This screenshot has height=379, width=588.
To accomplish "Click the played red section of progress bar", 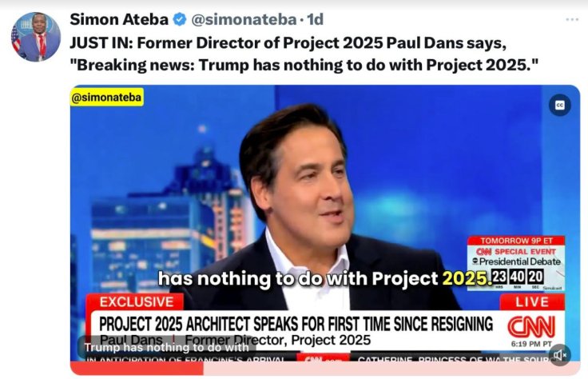I will 137,369.
